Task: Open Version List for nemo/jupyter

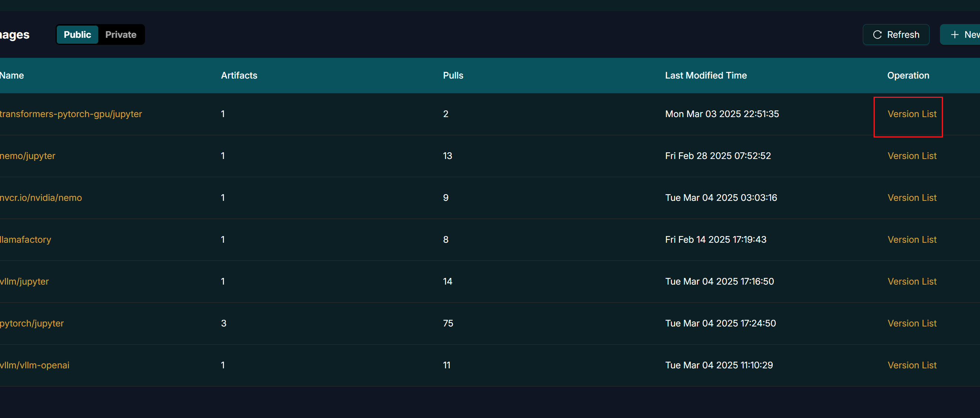Action: tap(911, 156)
